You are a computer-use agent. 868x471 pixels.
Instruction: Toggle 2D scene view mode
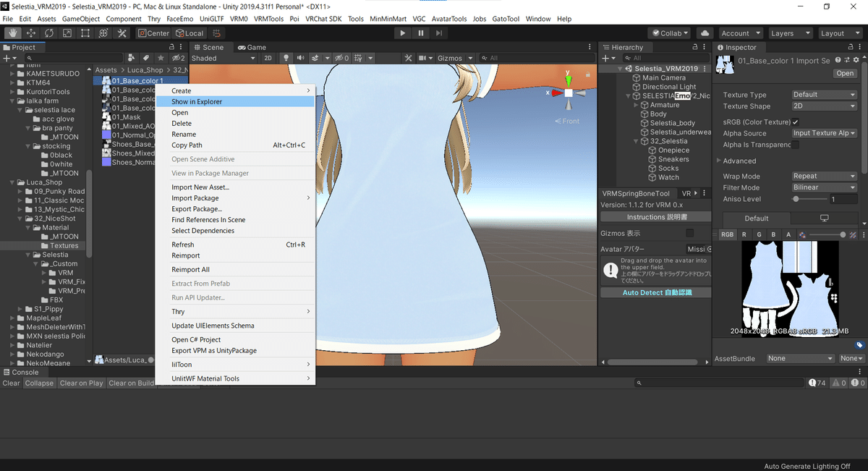click(x=268, y=58)
